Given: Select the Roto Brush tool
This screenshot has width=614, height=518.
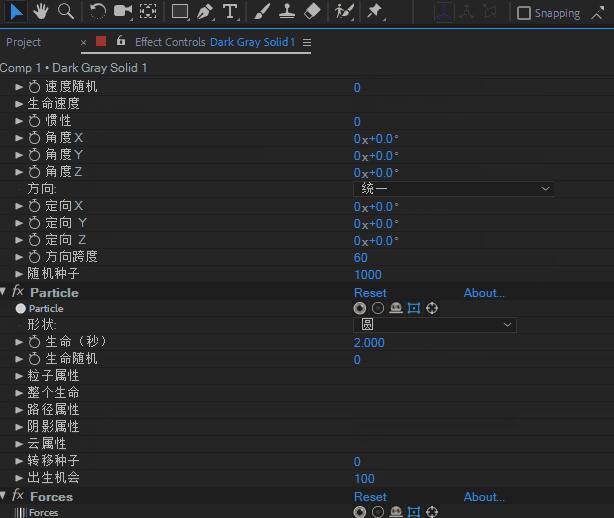Looking at the screenshot, I should pyautogui.click(x=344, y=11).
